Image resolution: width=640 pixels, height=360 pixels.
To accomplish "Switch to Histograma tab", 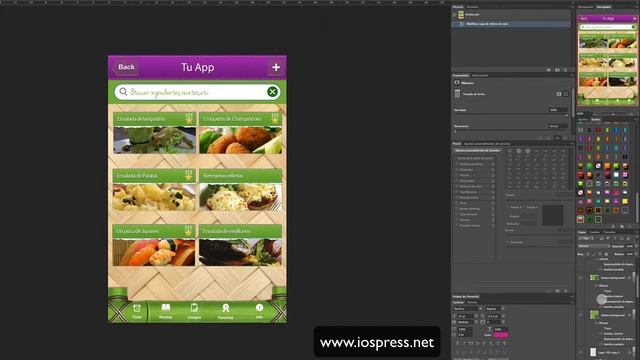I will [x=585, y=7].
